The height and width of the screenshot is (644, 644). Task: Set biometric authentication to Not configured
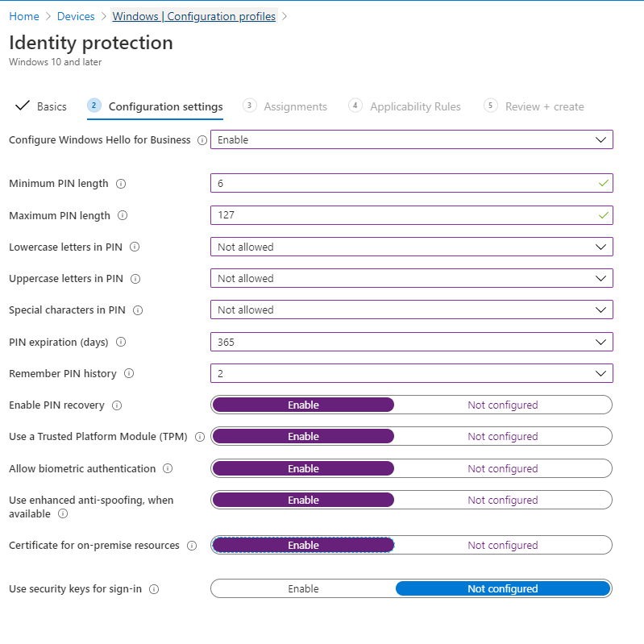pos(502,469)
